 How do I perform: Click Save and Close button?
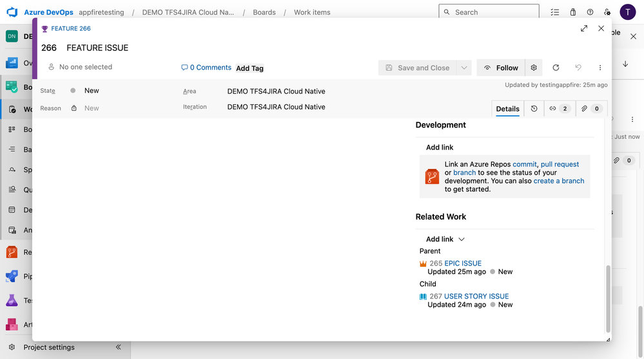click(417, 68)
